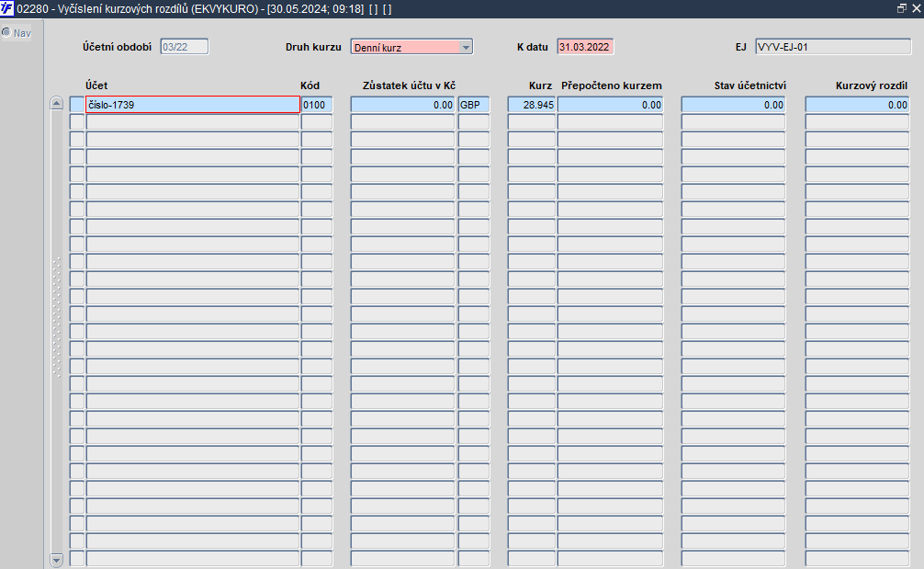Click the EJ field VYV-EJ-01

click(x=833, y=47)
